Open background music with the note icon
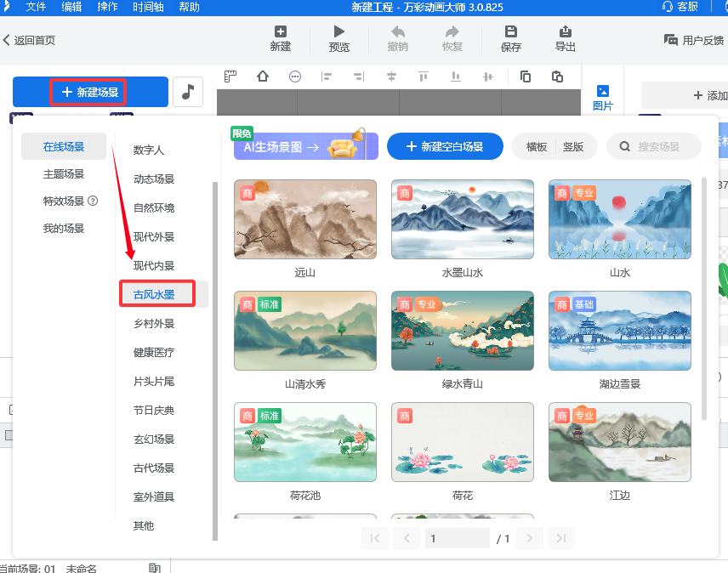This screenshot has width=728, height=573. (x=187, y=92)
